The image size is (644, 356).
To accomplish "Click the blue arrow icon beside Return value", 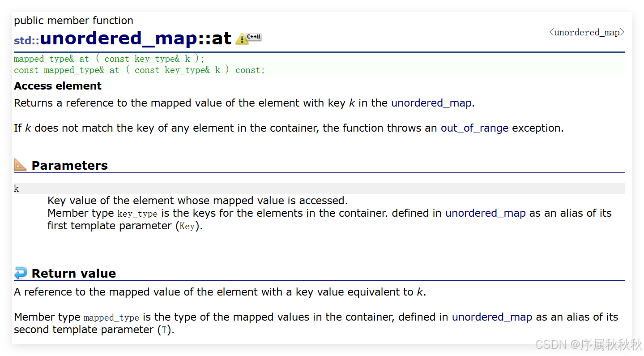I will (x=21, y=273).
